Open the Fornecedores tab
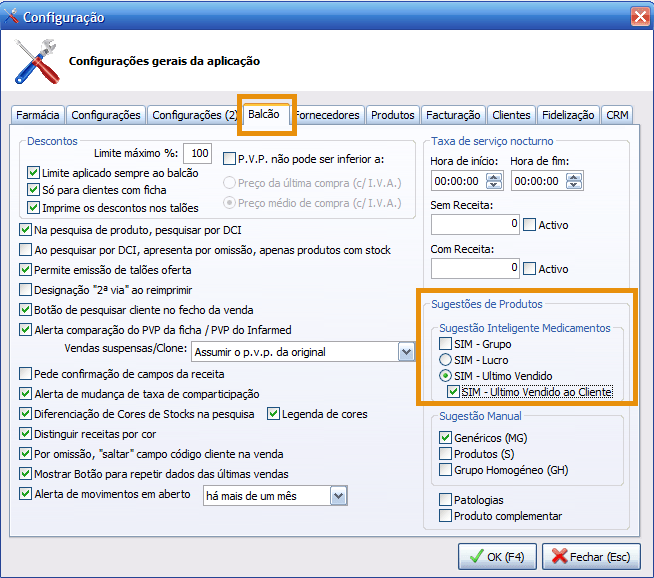Viewport: 654px width, 578px height. [328, 115]
